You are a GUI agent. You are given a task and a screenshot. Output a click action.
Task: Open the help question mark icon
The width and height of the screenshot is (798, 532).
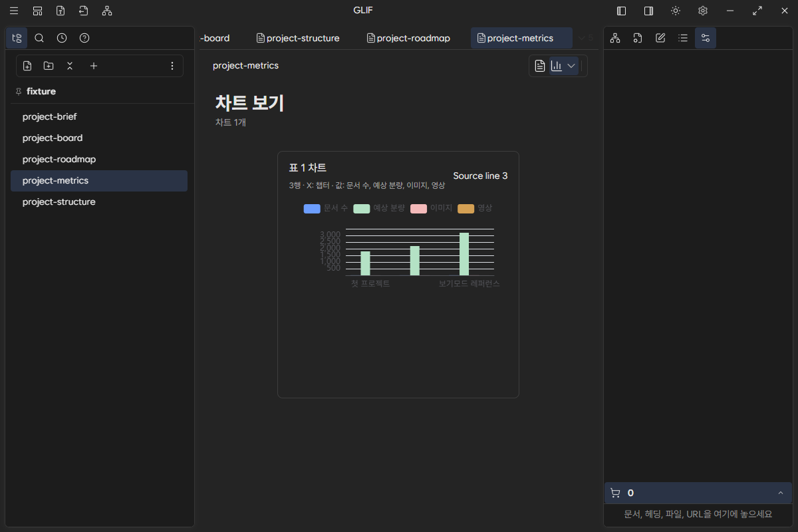point(84,38)
